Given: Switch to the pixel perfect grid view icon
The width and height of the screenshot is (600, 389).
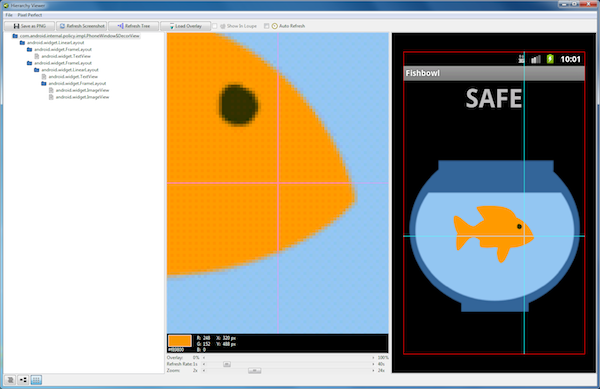Looking at the screenshot, I should 36,379.
